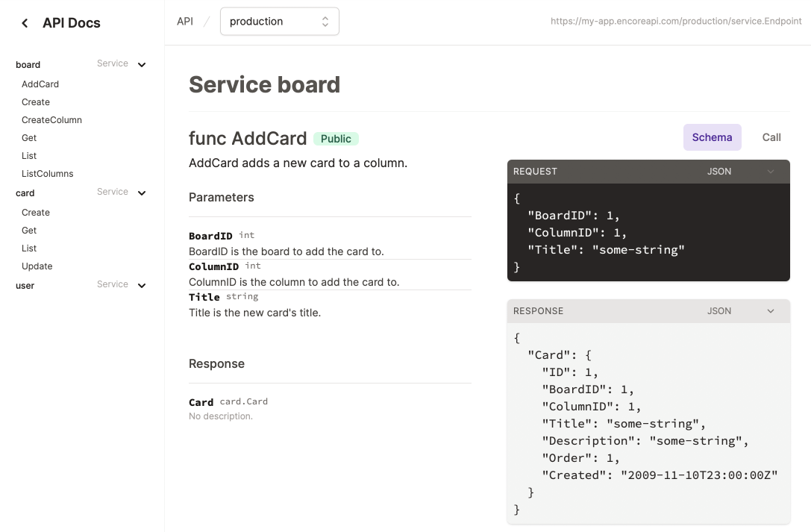The width and height of the screenshot is (811, 532).
Task: Click the API breadcrumb link
Action: point(184,21)
